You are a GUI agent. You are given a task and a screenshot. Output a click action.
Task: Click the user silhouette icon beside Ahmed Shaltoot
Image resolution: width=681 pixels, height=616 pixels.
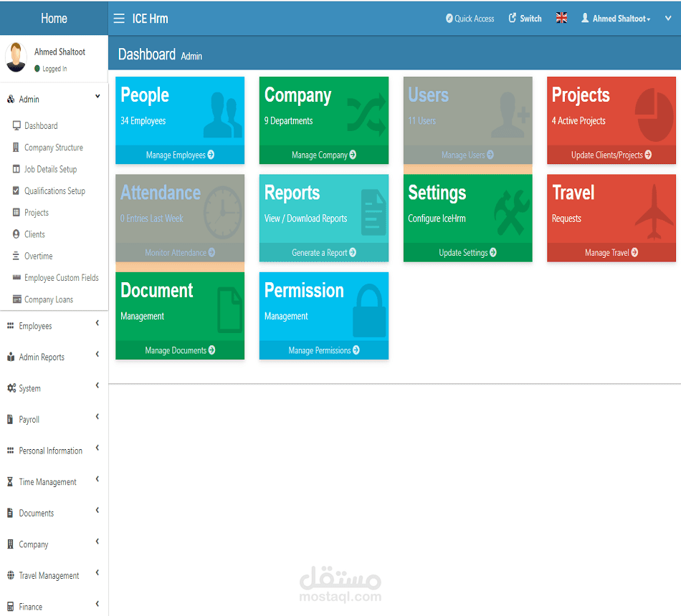point(585,18)
